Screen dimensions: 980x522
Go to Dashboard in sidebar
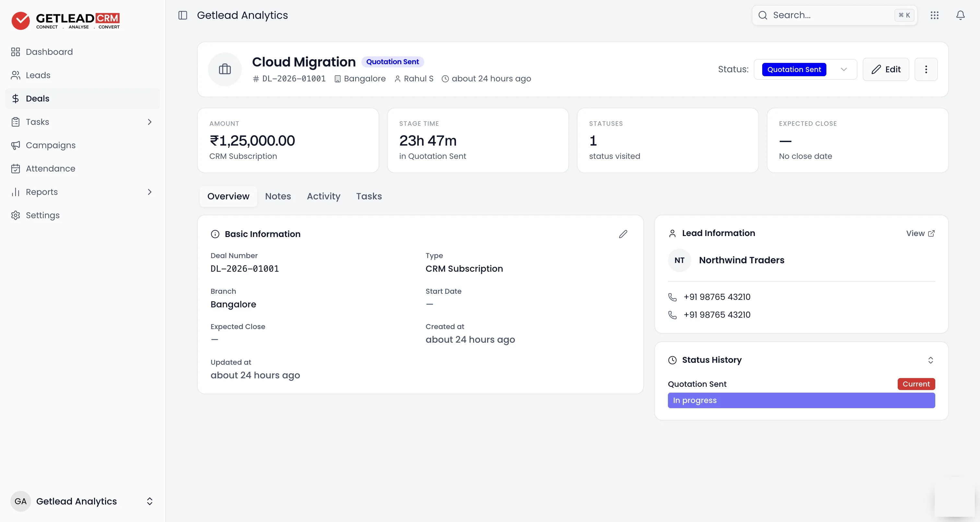[83, 52]
